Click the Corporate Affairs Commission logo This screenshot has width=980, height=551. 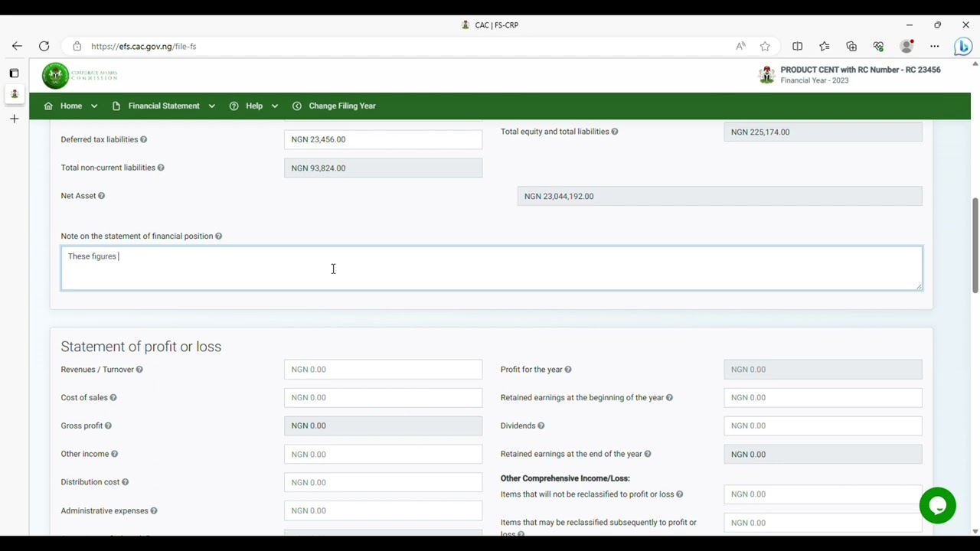pyautogui.click(x=80, y=75)
